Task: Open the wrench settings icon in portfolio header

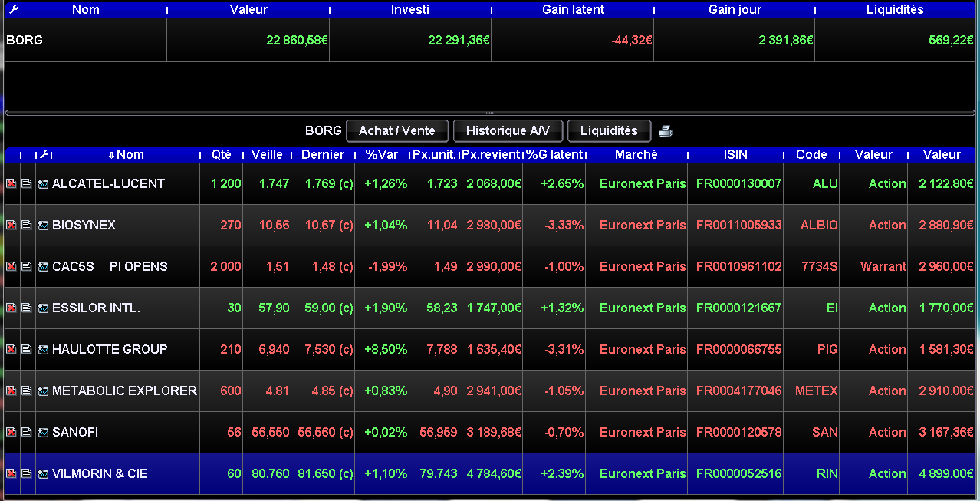Action: point(12,10)
